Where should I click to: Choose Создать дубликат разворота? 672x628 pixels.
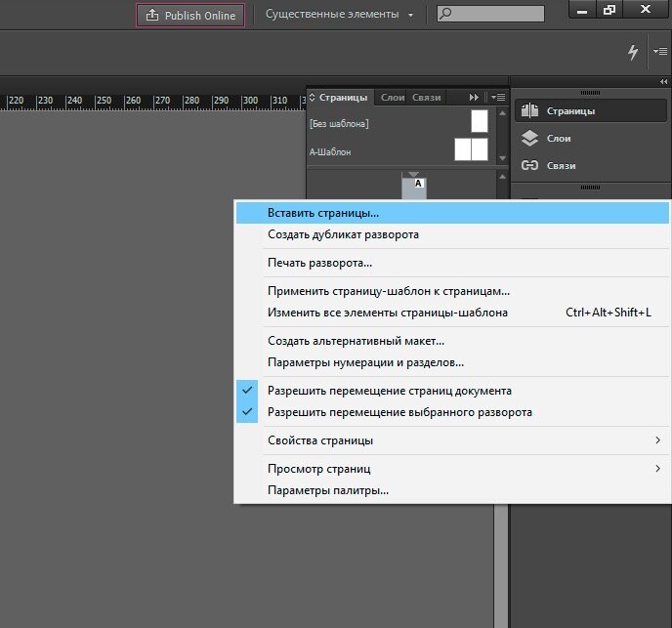(452, 234)
